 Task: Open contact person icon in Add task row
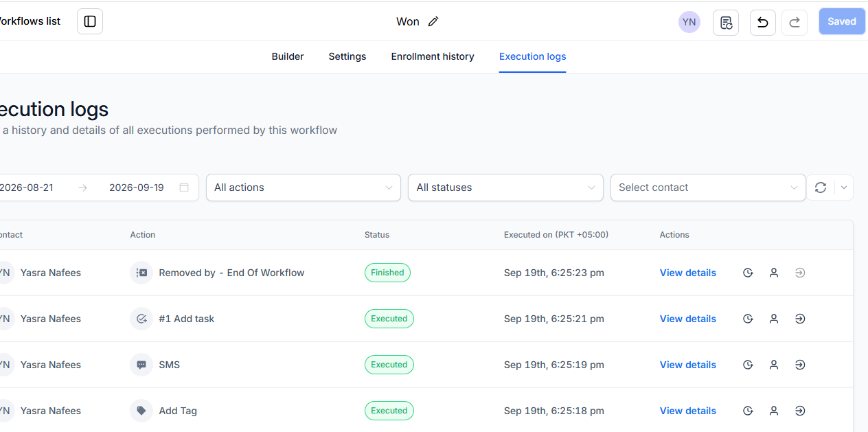[774, 319]
